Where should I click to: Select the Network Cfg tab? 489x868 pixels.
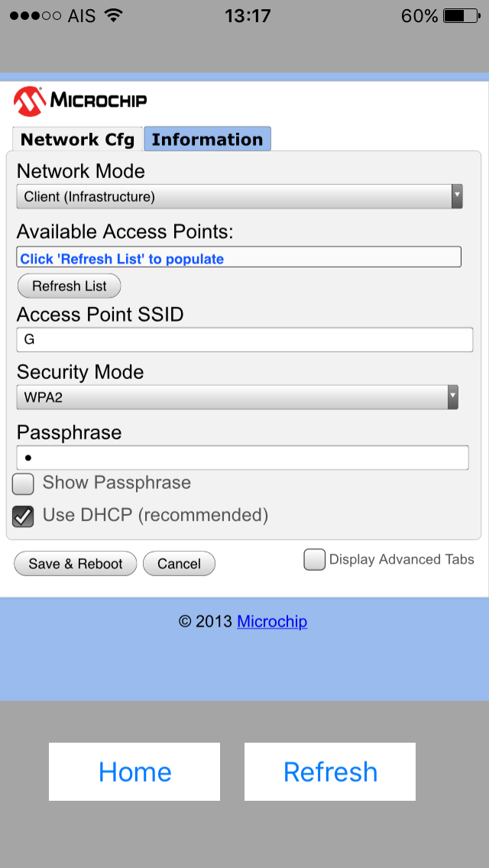77,139
